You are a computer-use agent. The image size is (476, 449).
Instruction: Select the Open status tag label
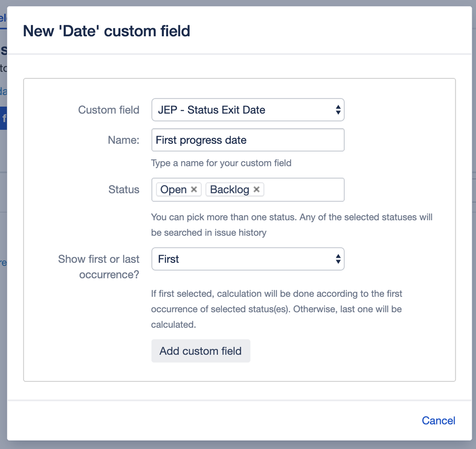pyautogui.click(x=173, y=190)
